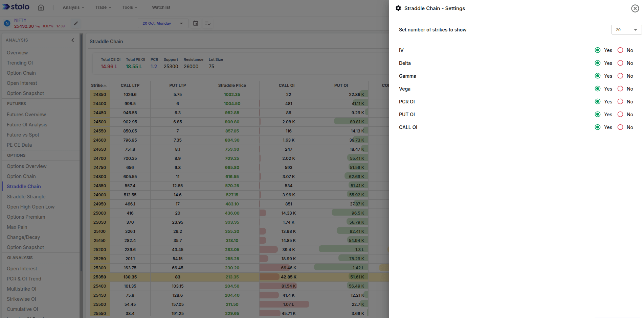Click the pencil edit icon beside NIFTY
Image resolution: width=644 pixels, height=318 pixels.
pyautogui.click(x=76, y=23)
